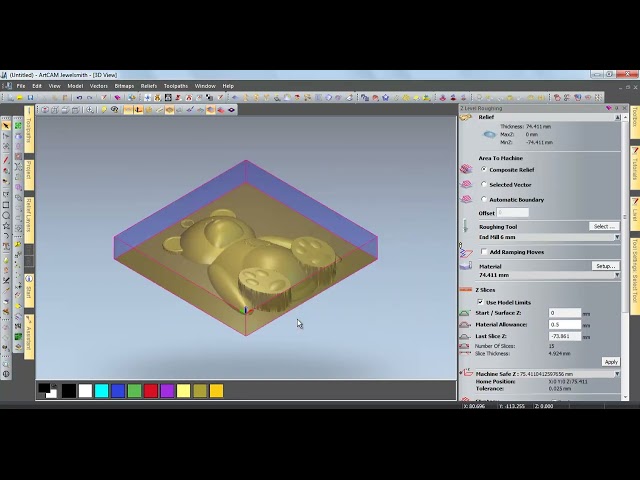This screenshot has width=640, height=480.
Task: Switch to the Relief Layers side tab
Action: pyautogui.click(x=29, y=220)
